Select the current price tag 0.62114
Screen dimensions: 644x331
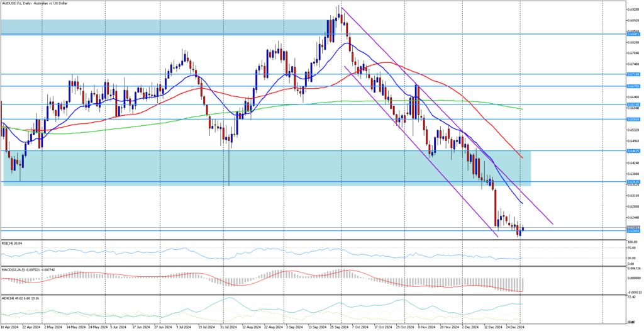[x=633, y=227]
